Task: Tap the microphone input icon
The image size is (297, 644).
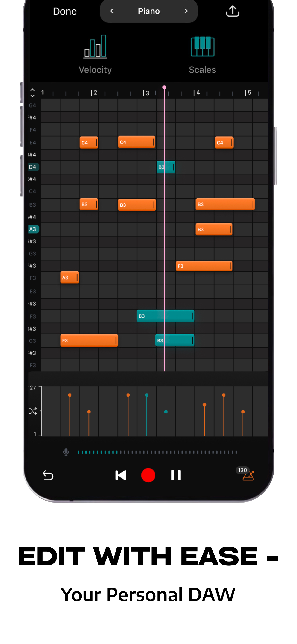Action: click(66, 452)
